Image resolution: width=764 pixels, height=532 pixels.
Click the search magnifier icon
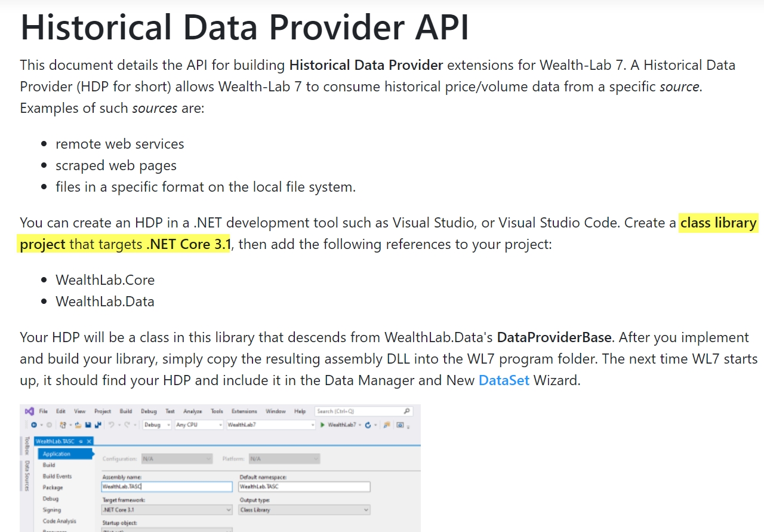pyautogui.click(x=406, y=411)
